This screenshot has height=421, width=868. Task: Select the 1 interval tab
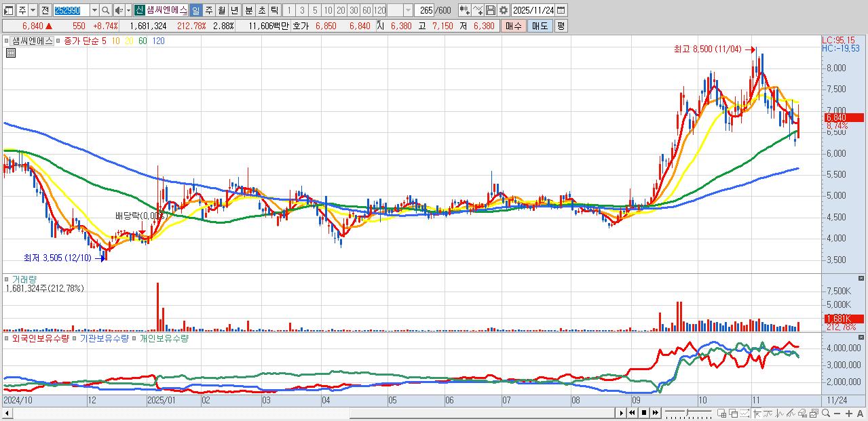coord(288,10)
